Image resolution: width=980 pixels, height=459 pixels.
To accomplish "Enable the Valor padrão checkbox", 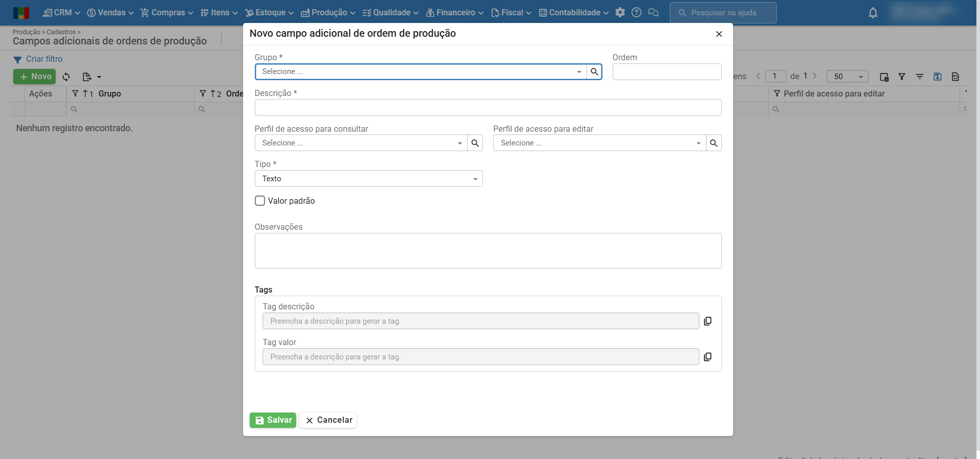I will point(260,201).
